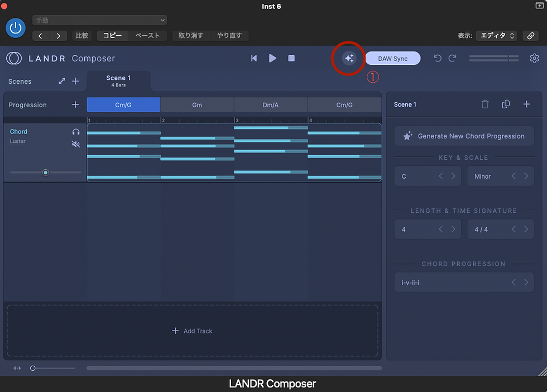Image resolution: width=547 pixels, height=392 pixels.
Task: Click plus icon in Scene 1 panel
Action: click(x=527, y=104)
